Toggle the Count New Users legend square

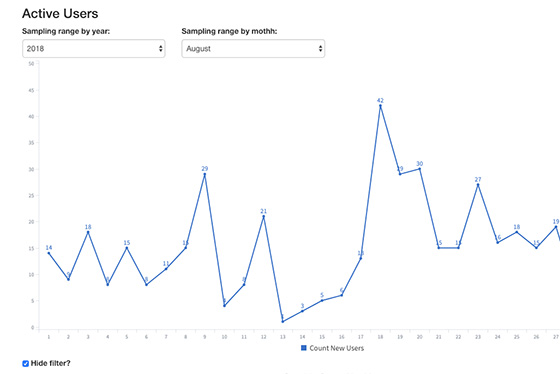pos(304,348)
